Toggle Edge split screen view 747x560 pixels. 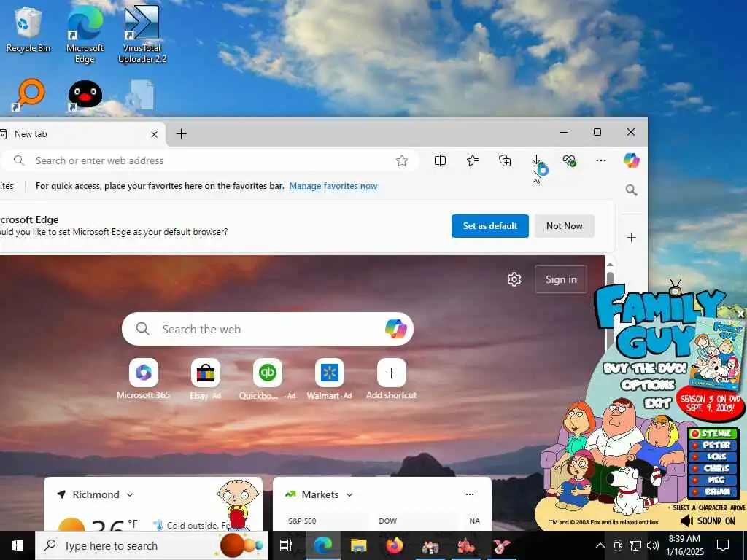point(440,161)
